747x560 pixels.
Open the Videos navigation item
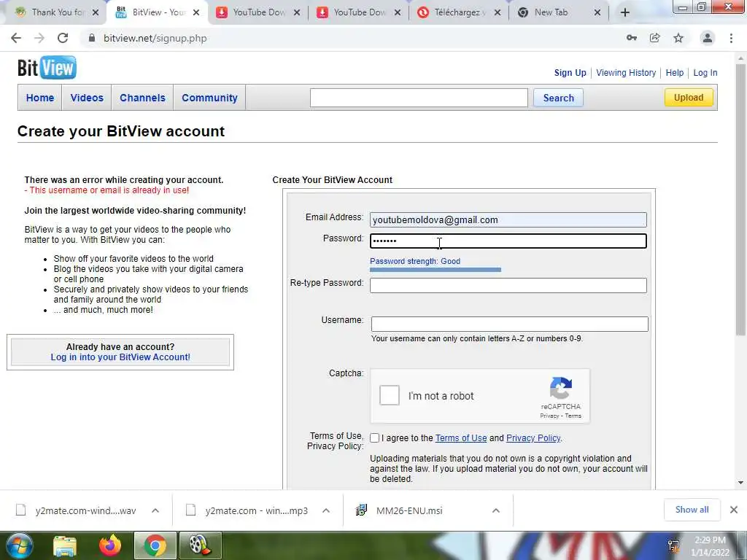coord(87,98)
